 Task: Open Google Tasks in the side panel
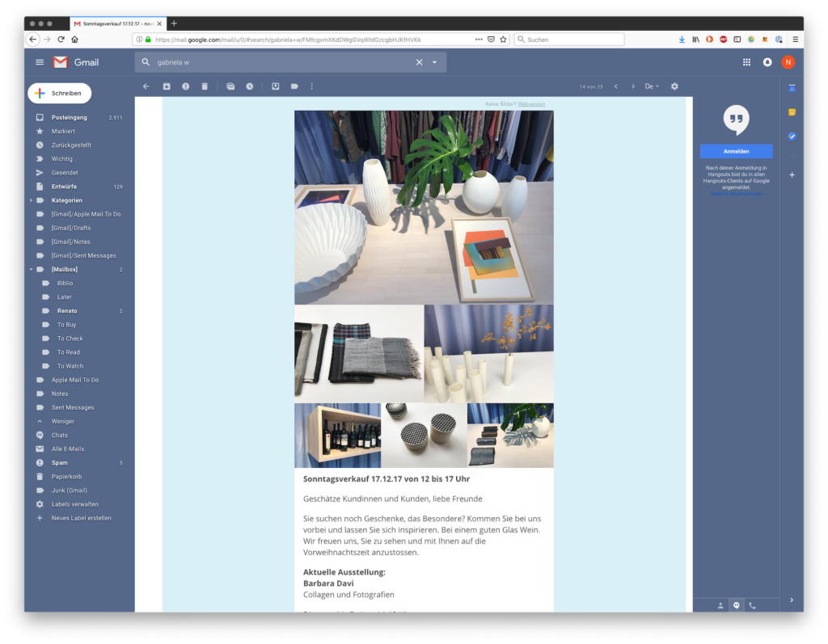coord(792,137)
